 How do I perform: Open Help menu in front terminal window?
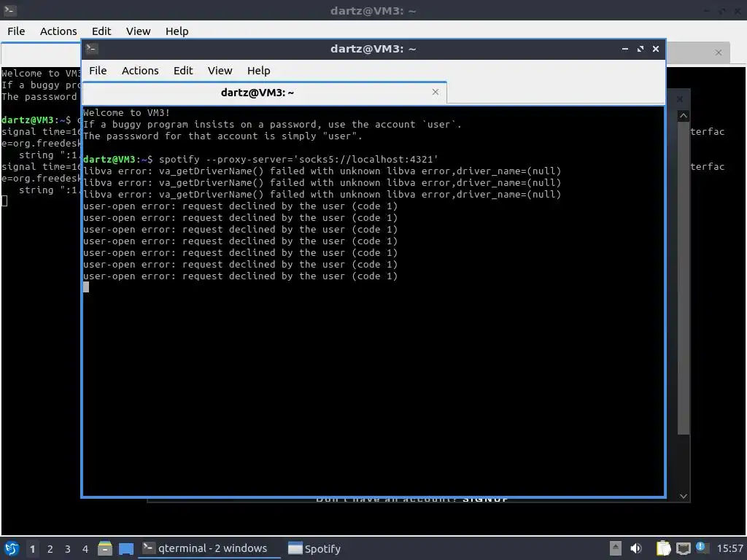(259, 71)
